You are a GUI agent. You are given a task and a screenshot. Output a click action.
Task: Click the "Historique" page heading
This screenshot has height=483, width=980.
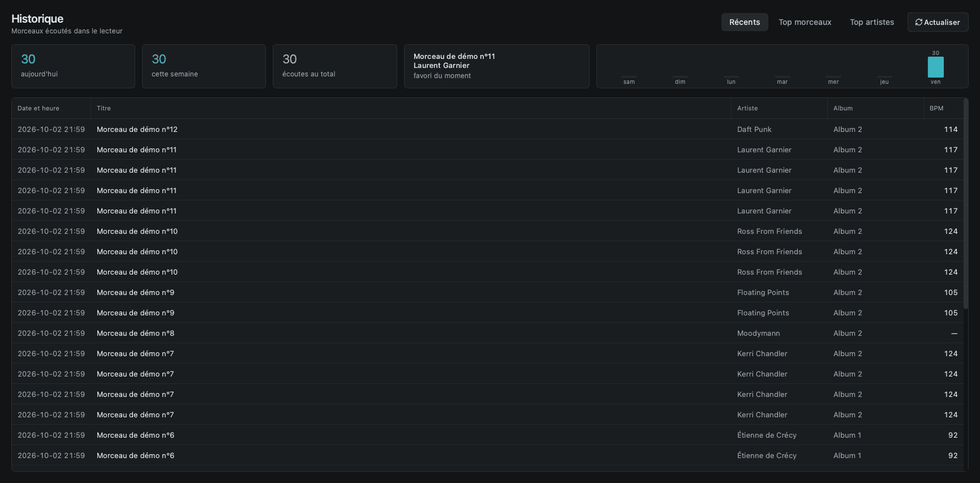(x=37, y=19)
